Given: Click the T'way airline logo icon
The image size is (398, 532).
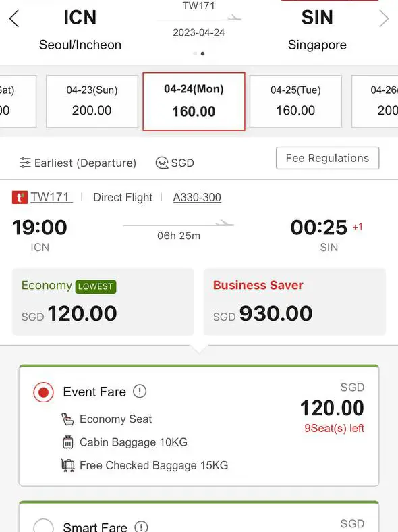Looking at the screenshot, I should click(x=20, y=197).
